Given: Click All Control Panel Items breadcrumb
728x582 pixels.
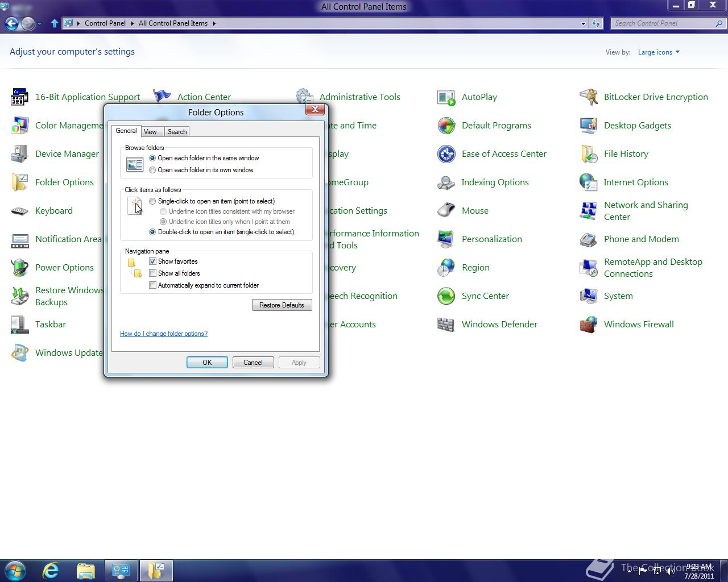Looking at the screenshot, I should (173, 23).
